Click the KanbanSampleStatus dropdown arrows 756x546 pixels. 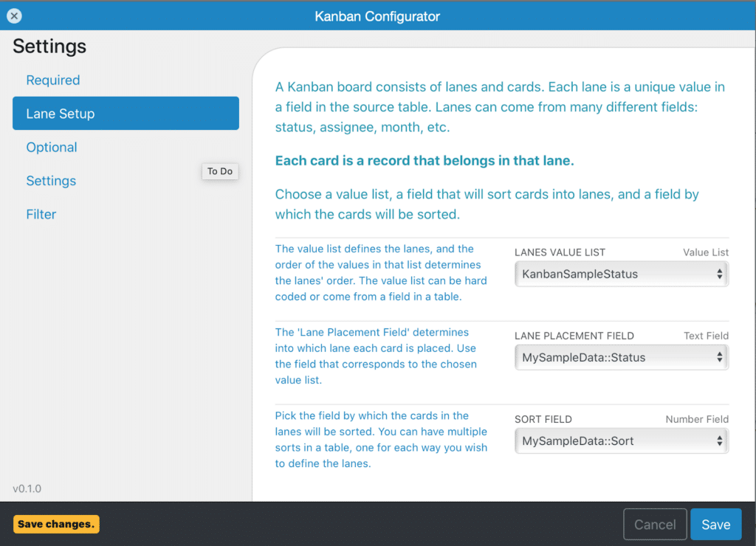(x=719, y=274)
